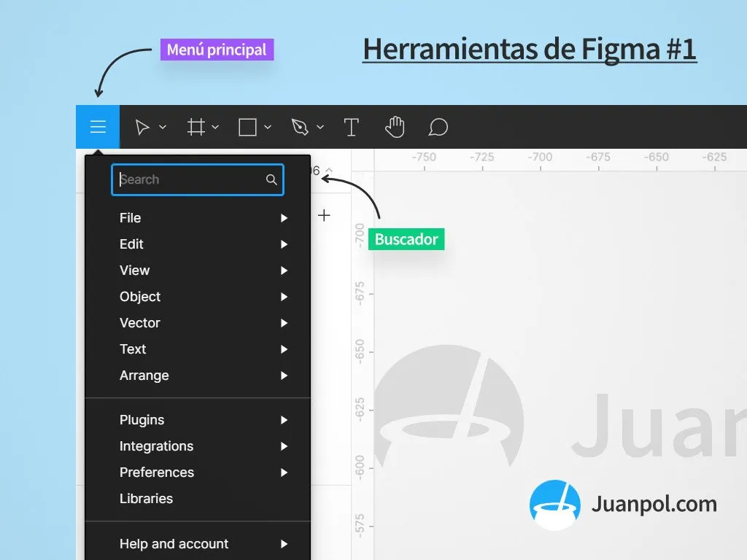Select the Move tool arrow icon
Screen dimensions: 747x560
[142, 127]
